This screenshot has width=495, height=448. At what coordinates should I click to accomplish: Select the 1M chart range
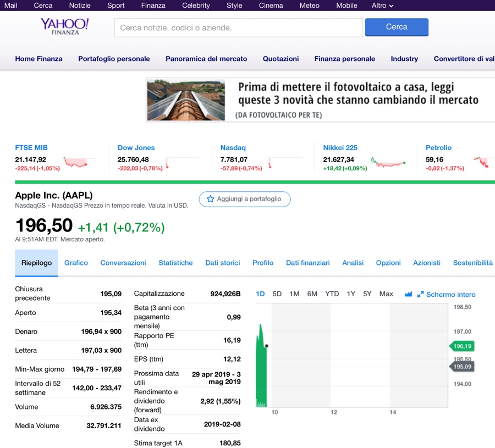pos(294,294)
